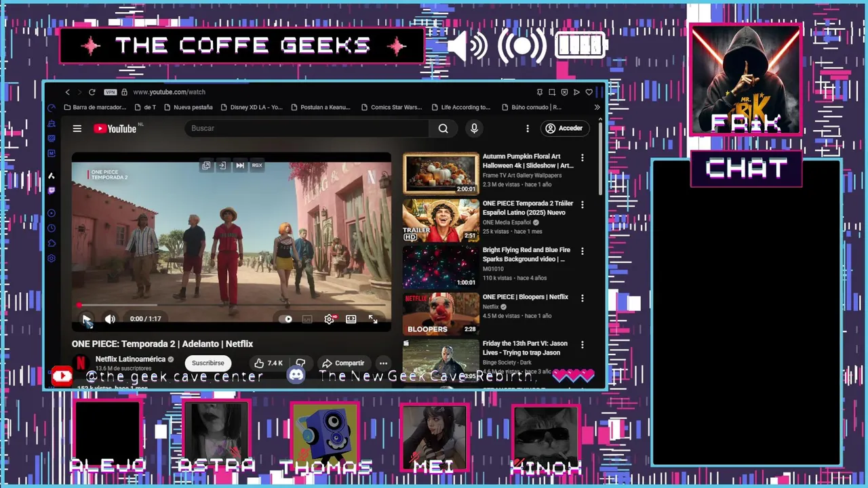Open the Life According to bookmark
The image size is (868, 488).
(x=460, y=107)
